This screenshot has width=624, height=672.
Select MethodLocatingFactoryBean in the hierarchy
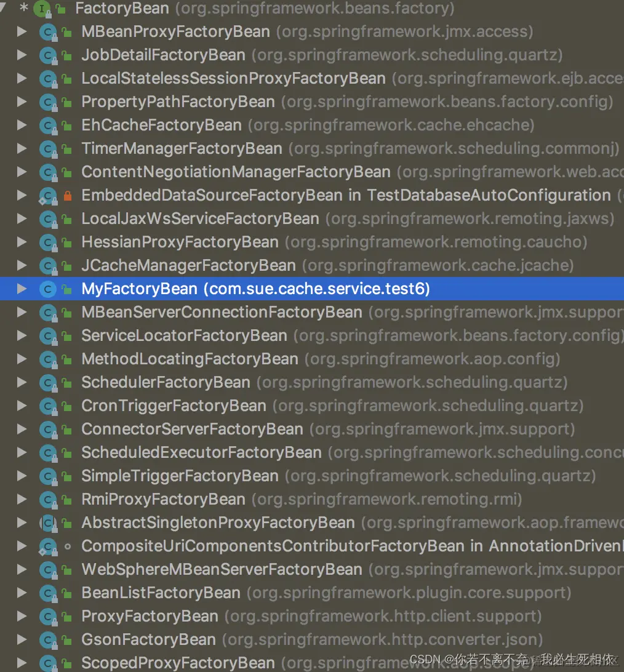pos(312,359)
